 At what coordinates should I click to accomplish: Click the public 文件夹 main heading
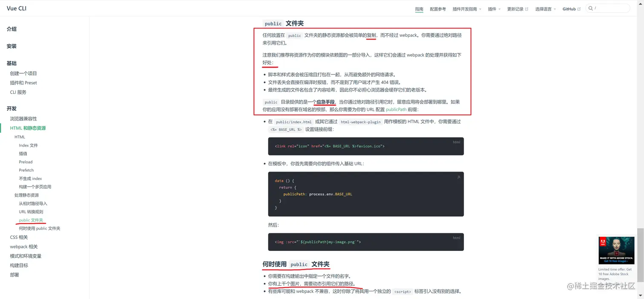click(x=283, y=23)
